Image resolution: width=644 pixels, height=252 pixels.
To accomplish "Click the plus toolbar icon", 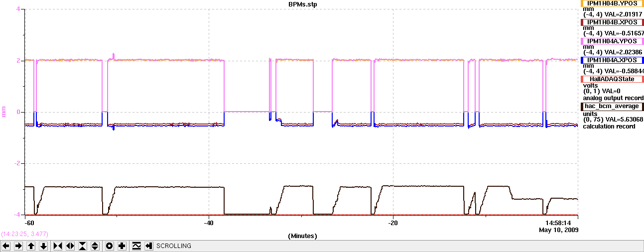I will pyautogui.click(x=122, y=246).
